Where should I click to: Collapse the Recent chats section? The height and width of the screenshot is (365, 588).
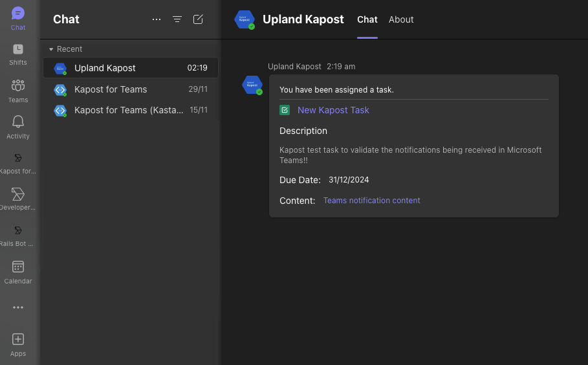(x=65, y=49)
